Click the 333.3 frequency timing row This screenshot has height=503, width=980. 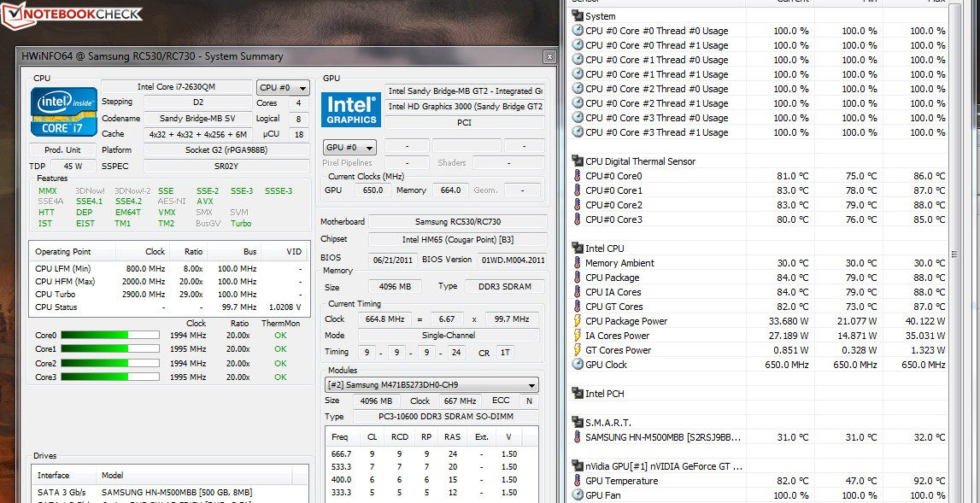431,493
